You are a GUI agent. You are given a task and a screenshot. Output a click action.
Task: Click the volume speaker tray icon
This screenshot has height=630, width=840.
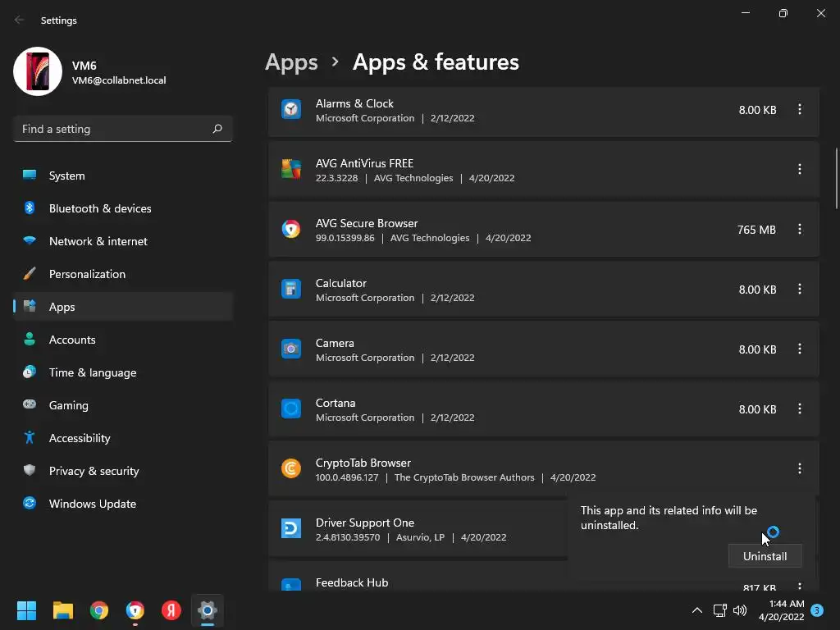click(740, 610)
